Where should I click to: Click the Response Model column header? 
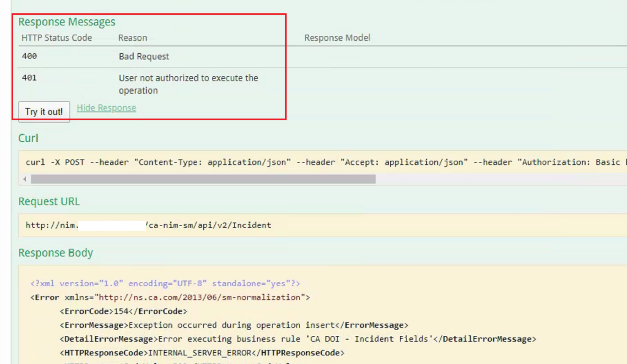click(x=337, y=38)
